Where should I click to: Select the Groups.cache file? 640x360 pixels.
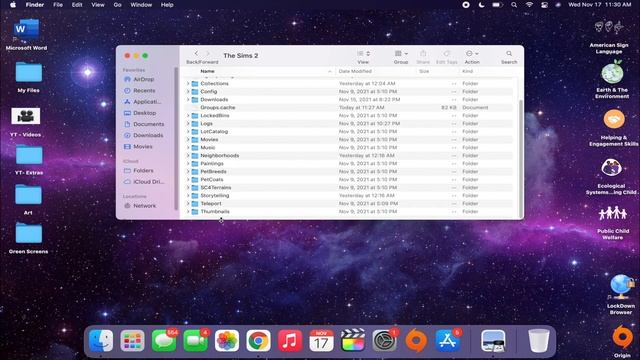point(349,107)
